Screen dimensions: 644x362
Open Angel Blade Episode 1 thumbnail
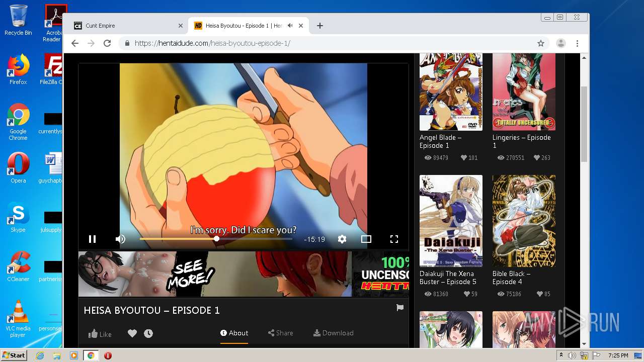(451, 92)
